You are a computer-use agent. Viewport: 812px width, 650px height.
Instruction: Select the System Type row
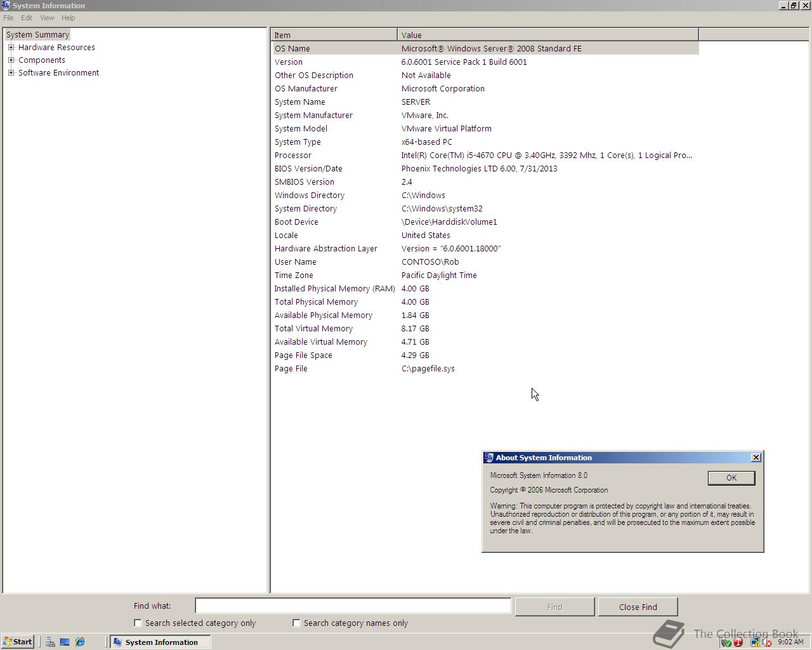[x=485, y=142]
